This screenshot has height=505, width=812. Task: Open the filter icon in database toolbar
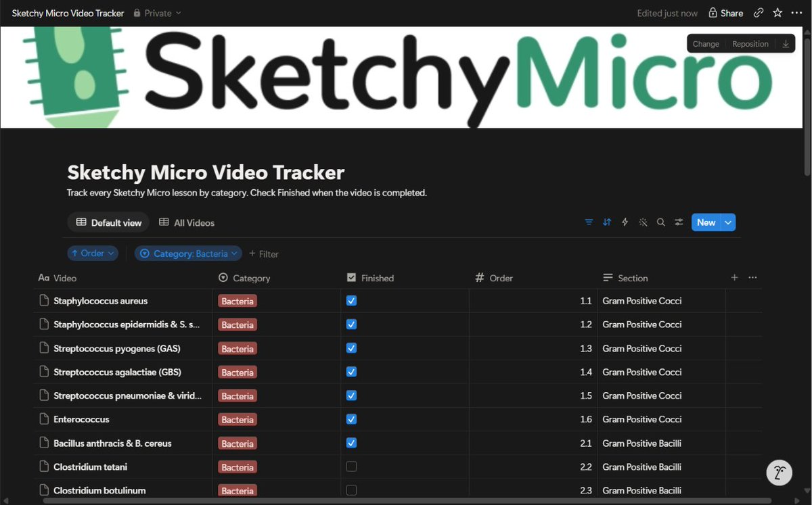pos(589,222)
